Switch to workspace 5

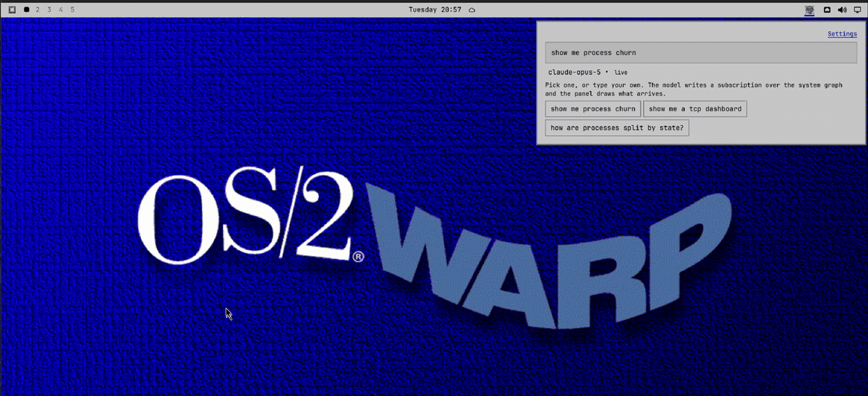(72, 9)
